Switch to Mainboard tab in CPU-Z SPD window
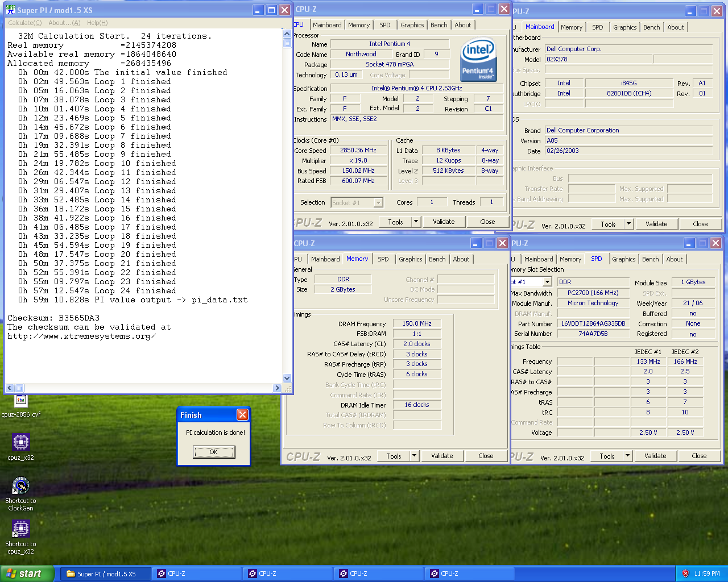The height and width of the screenshot is (582, 728). 539,259
